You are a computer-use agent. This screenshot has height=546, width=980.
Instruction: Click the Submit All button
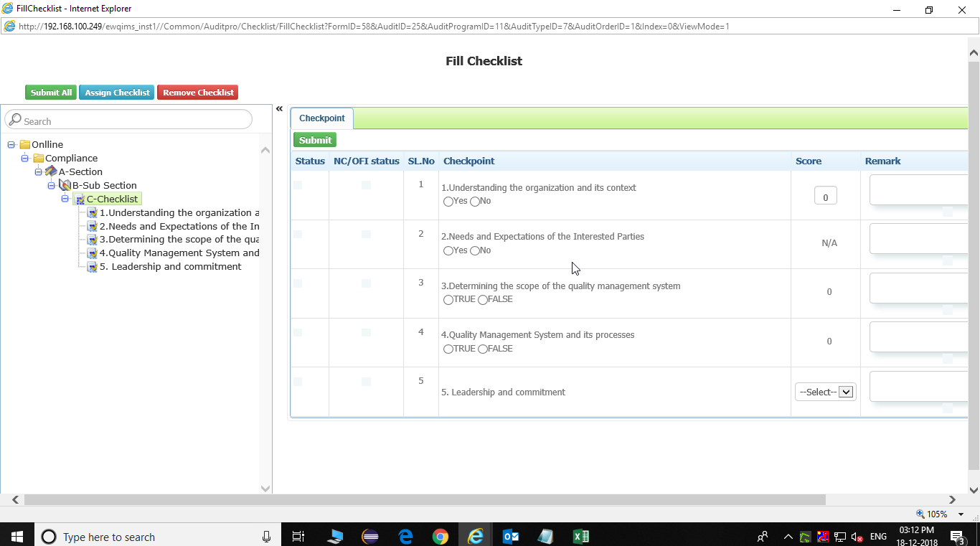point(51,93)
